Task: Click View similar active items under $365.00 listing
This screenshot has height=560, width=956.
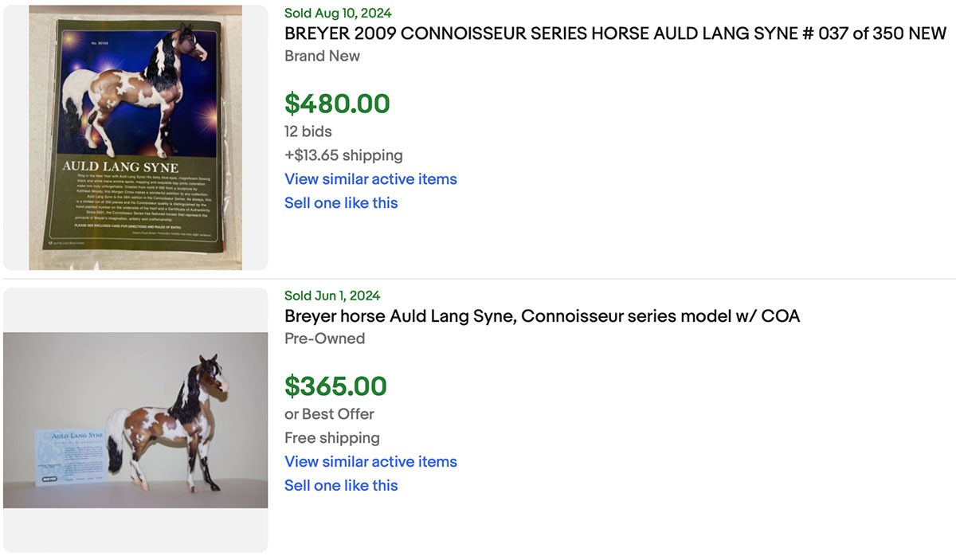Action: [x=370, y=462]
